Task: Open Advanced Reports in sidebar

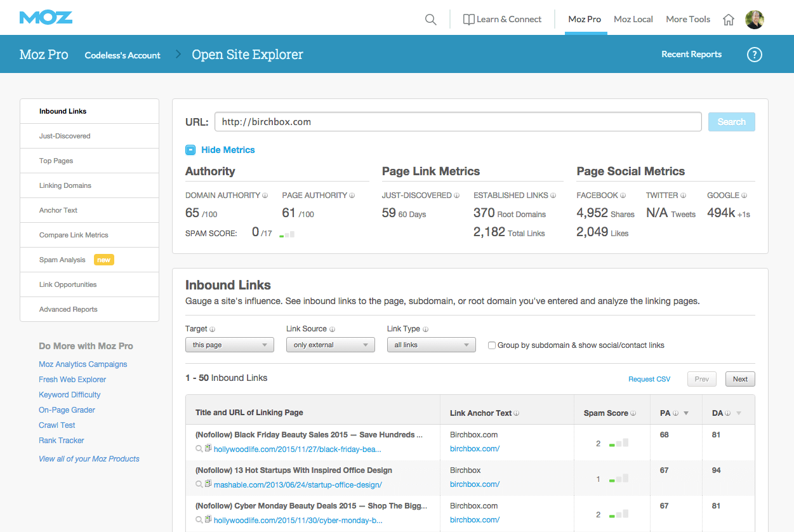Action: pos(89,309)
